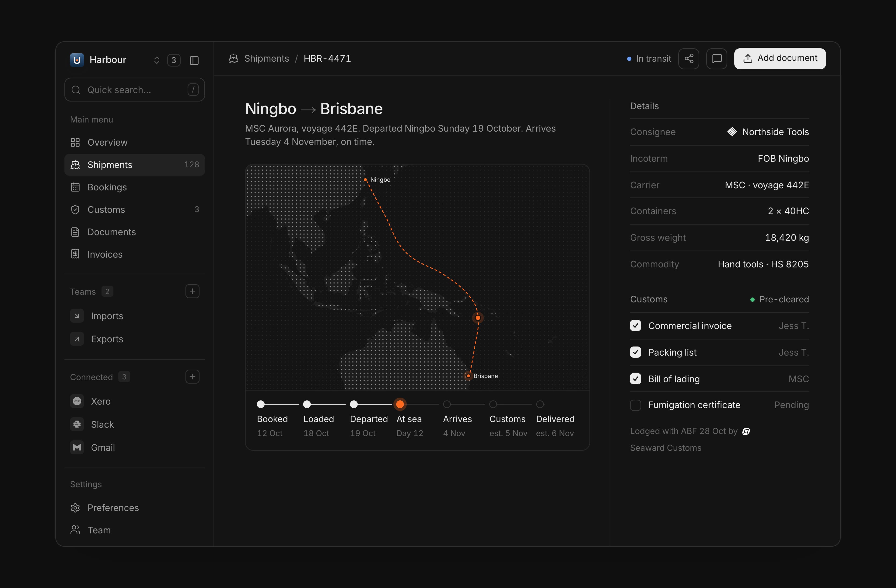Click the search magnifier icon
Screen dimensions: 896x588
(76, 90)
